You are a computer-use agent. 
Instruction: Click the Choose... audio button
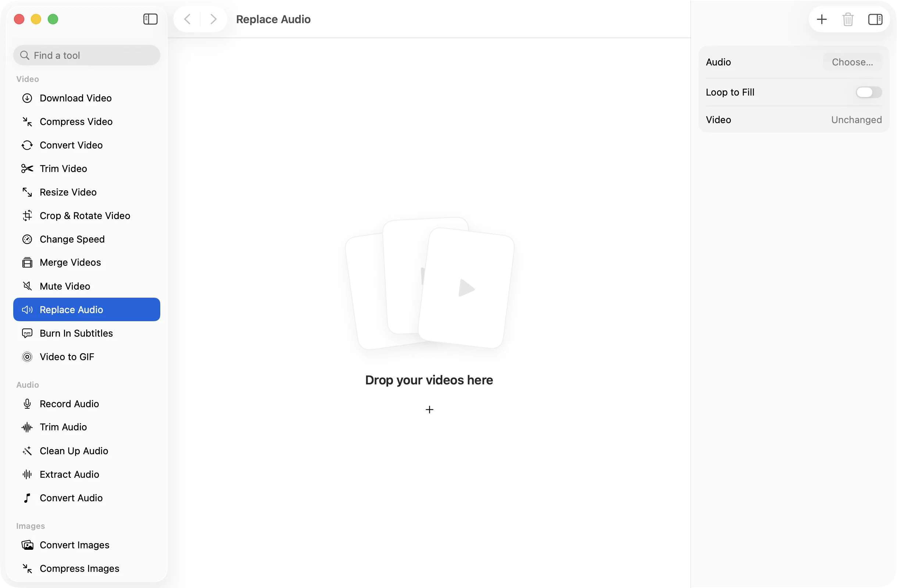click(852, 62)
